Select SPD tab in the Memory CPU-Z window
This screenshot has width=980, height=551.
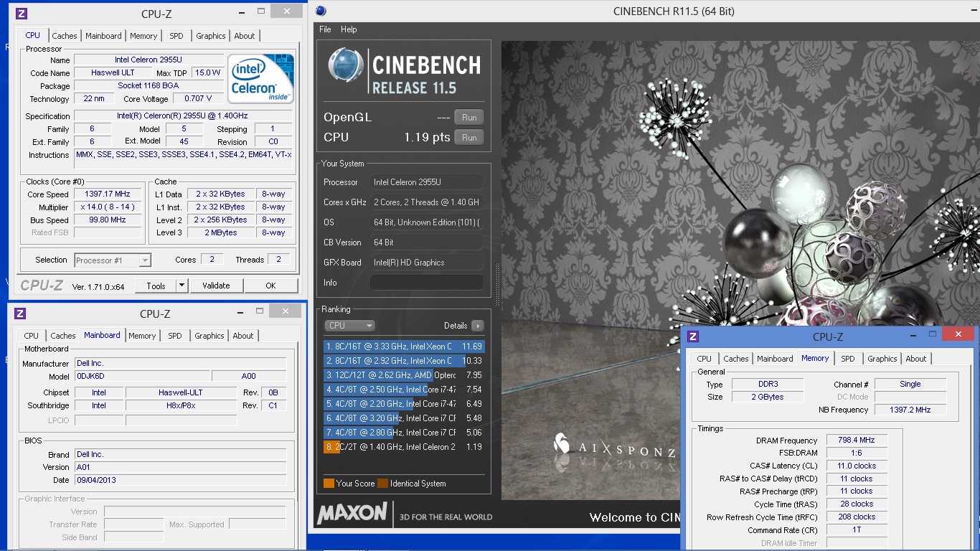click(848, 359)
